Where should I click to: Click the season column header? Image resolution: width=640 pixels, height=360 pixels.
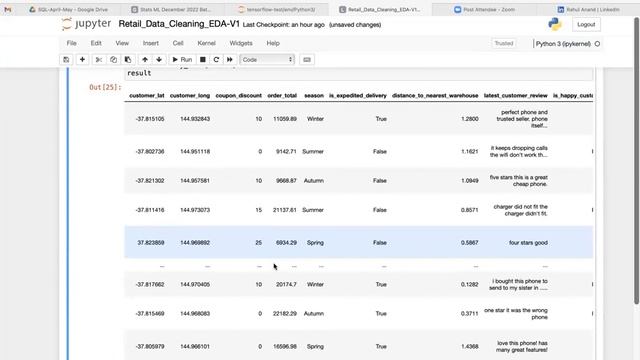point(314,96)
